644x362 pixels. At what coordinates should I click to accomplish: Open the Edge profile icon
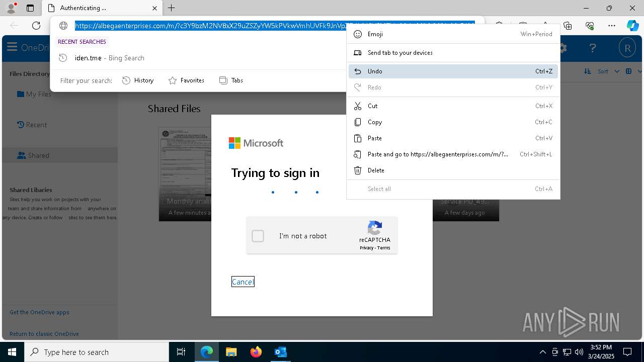point(11,8)
